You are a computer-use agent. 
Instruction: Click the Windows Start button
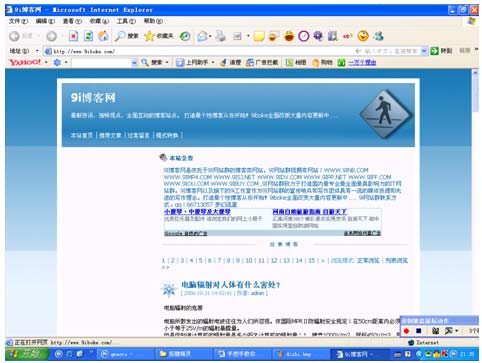(27, 354)
